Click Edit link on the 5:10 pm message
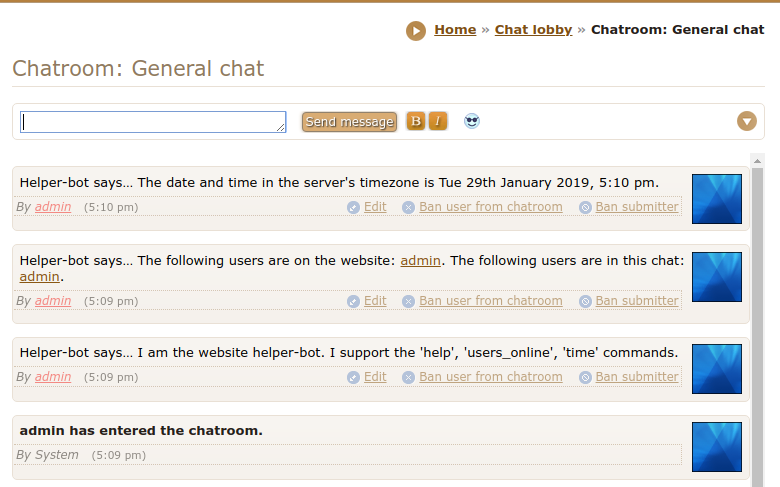The height and width of the screenshot is (487, 780). coord(375,207)
